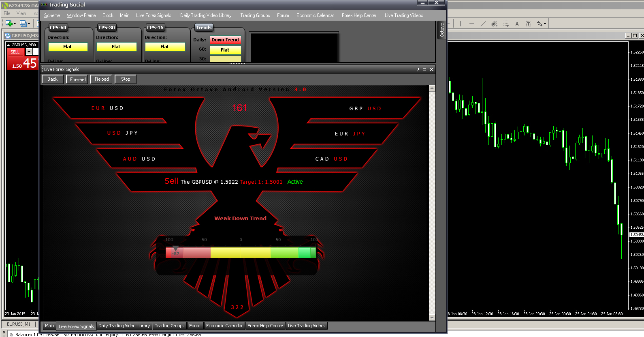Open Live Forex Signals menu item
The width and height of the screenshot is (644, 337).
(x=154, y=15)
